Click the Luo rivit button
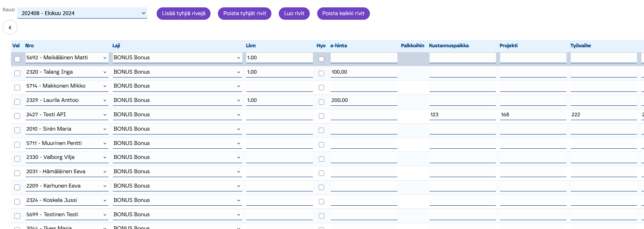The image size is (644, 229). (x=294, y=14)
